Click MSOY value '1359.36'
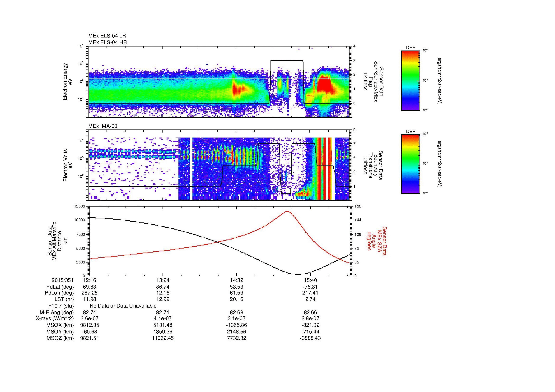Viewport: 555px width, 392px height. click(x=163, y=332)
